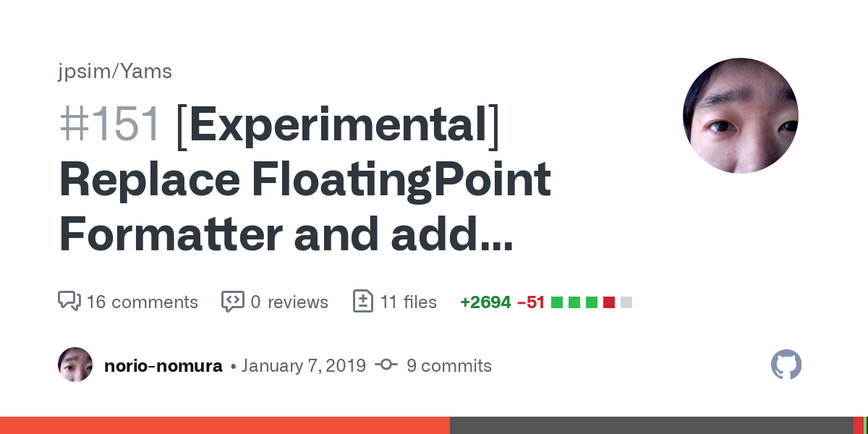View the 16 comments
The width and height of the screenshot is (868, 434).
142,302
